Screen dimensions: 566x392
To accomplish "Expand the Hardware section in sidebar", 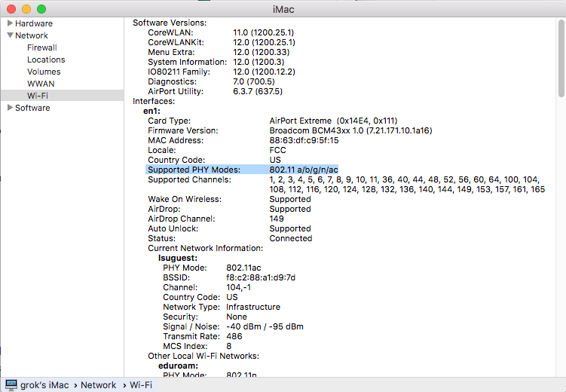I will [x=10, y=23].
